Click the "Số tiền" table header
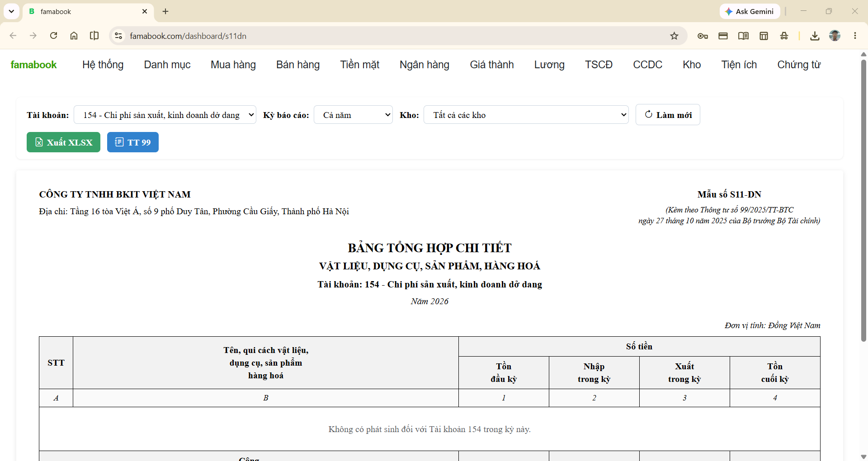Viewport: 868px width, 461px height. pyautogui.click(x=639, y=346)
